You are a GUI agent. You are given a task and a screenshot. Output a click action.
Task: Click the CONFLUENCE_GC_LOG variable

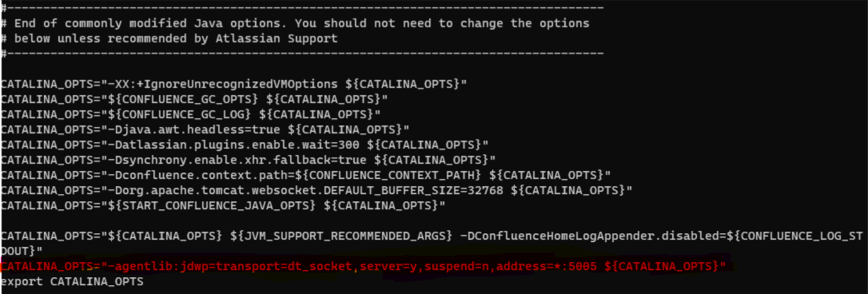click(182, 114)
